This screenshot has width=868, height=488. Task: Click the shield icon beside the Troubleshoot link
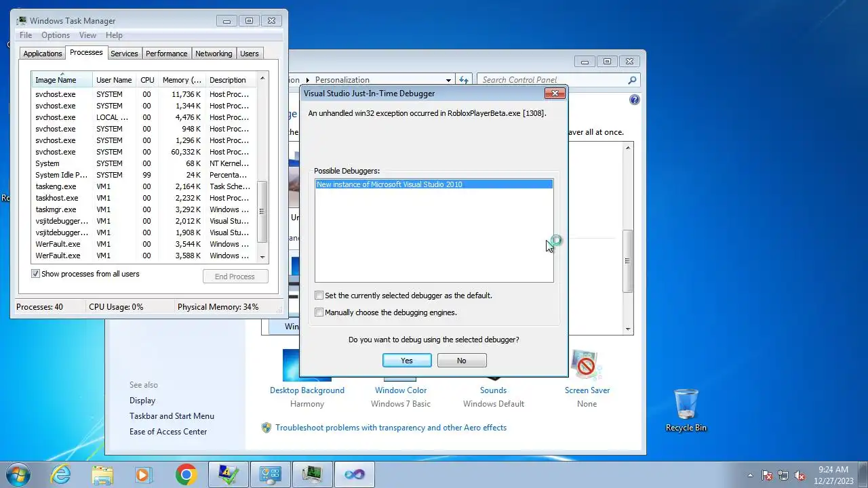(x=267, y=428)
